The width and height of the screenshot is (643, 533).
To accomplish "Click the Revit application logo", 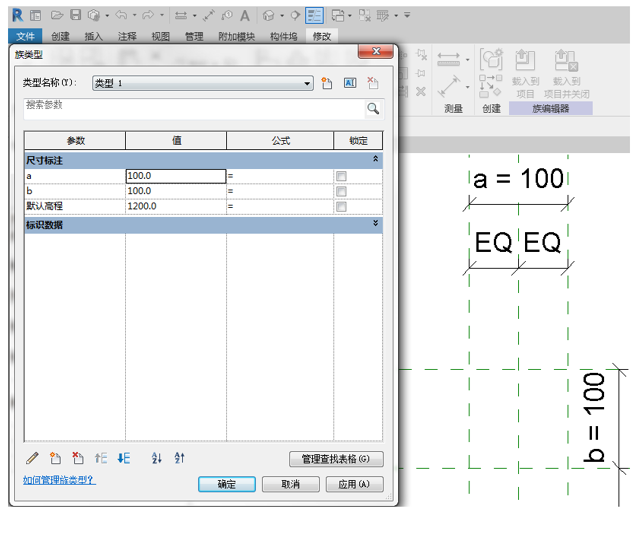I will pyautogui.click(x=17, y=15).
